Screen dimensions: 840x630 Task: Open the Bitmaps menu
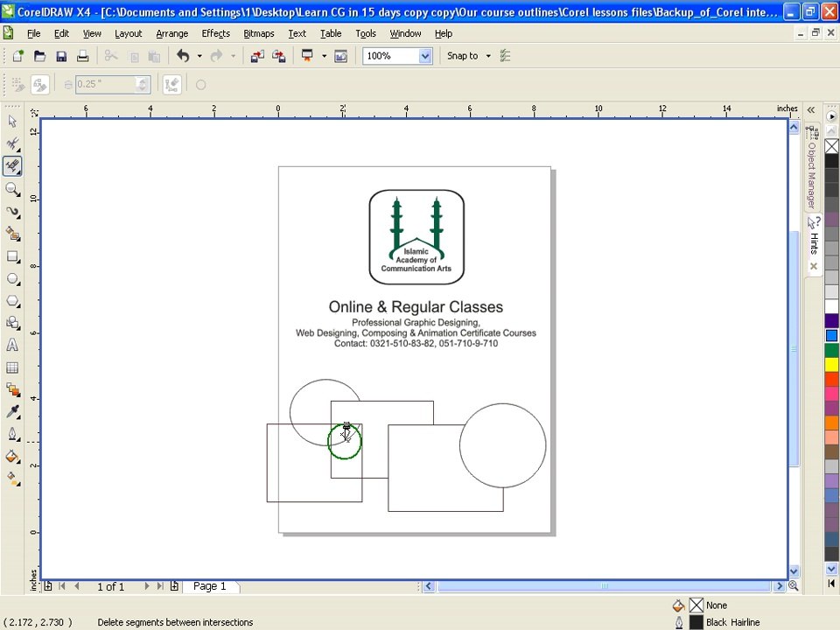click(259, 33)
